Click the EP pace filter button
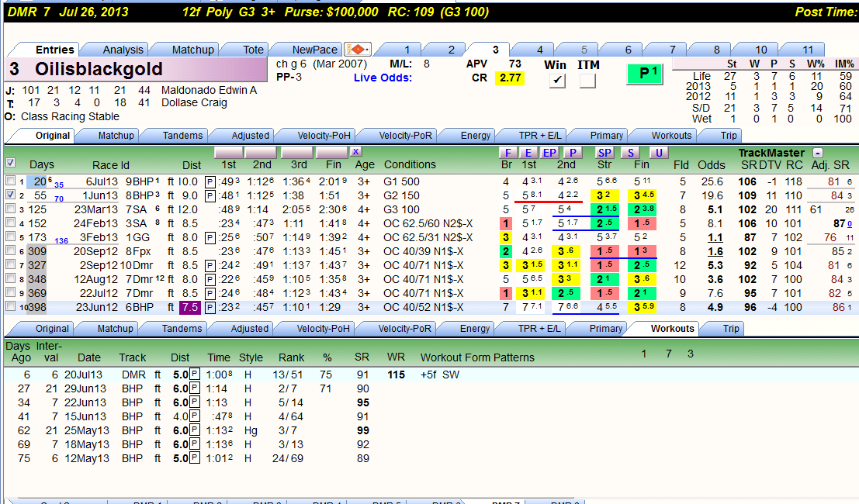The width and height of the screenshot is (859, 504). [549, 153]
